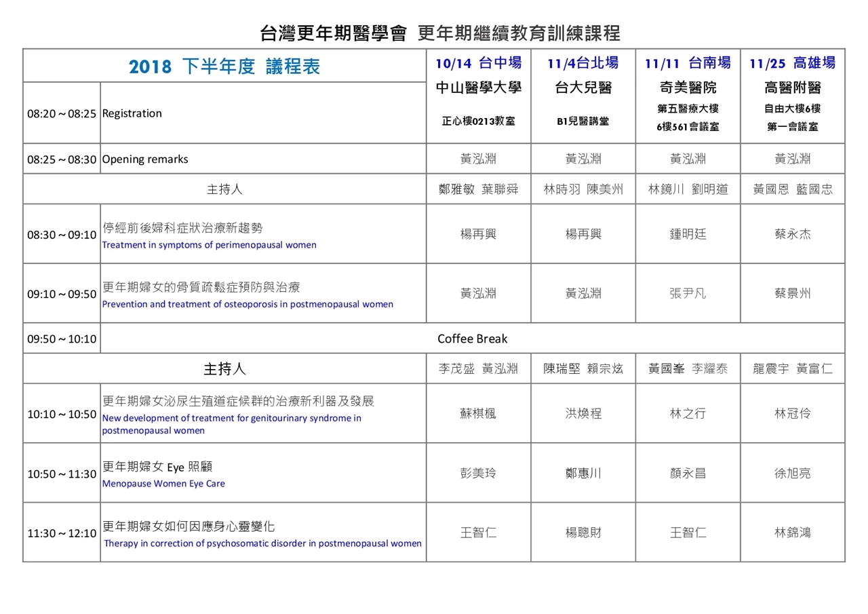868x614 pixels.
Task: Select the 11:30～12:10 time slot cell
Action: point(62,533)
